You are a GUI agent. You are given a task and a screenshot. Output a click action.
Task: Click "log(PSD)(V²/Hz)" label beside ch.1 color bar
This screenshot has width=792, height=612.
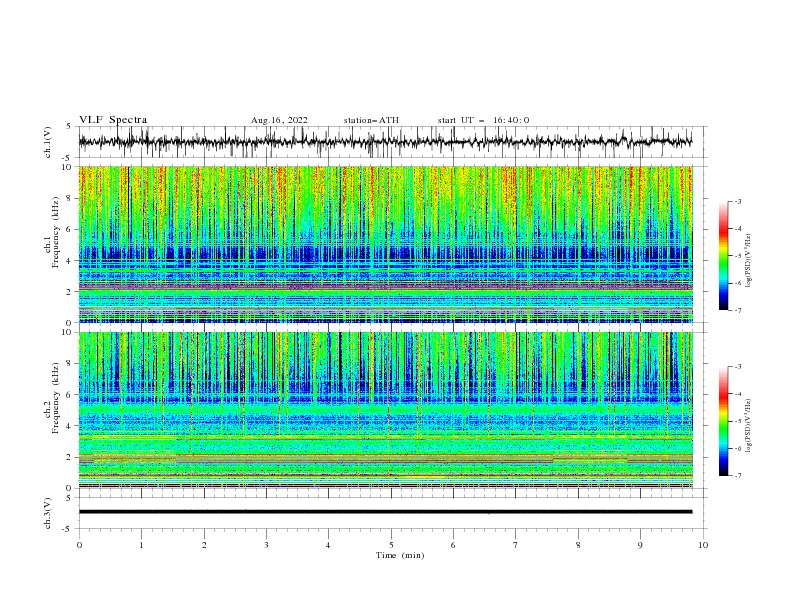749,261
